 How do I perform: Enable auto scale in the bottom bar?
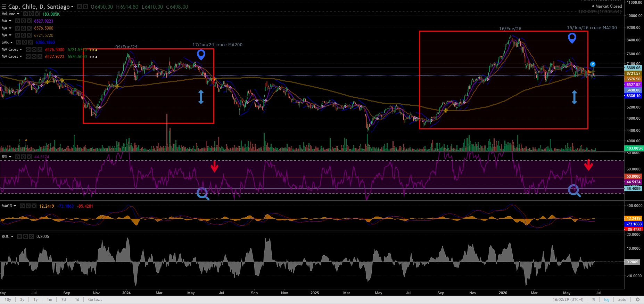click(622, 299)
